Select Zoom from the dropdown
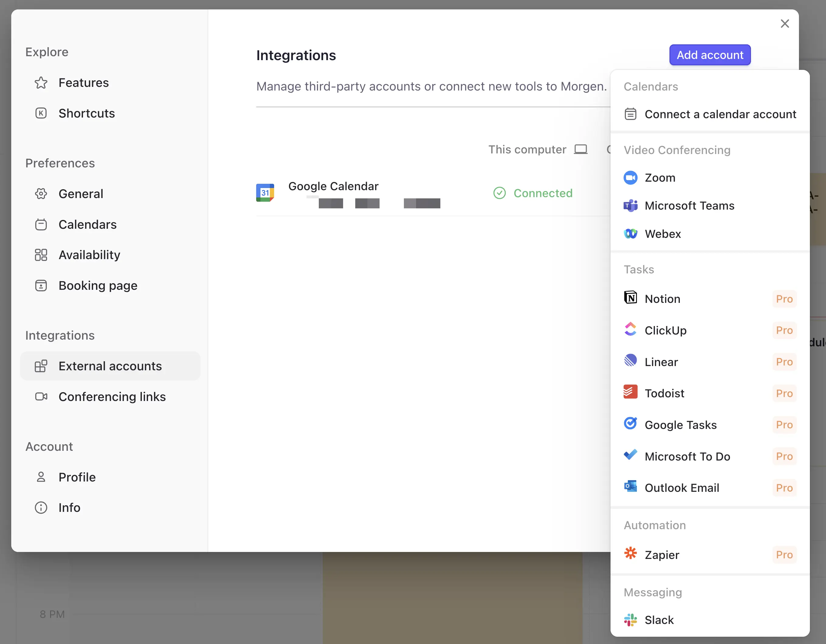Image resolution: width=826 pixels, height=644 pixels. click(x=710, y=178)
